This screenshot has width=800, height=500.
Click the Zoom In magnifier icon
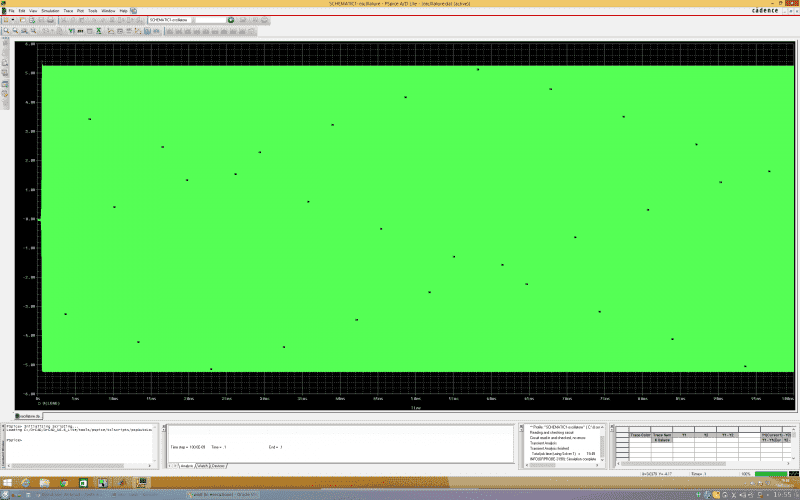pos(6,30)
